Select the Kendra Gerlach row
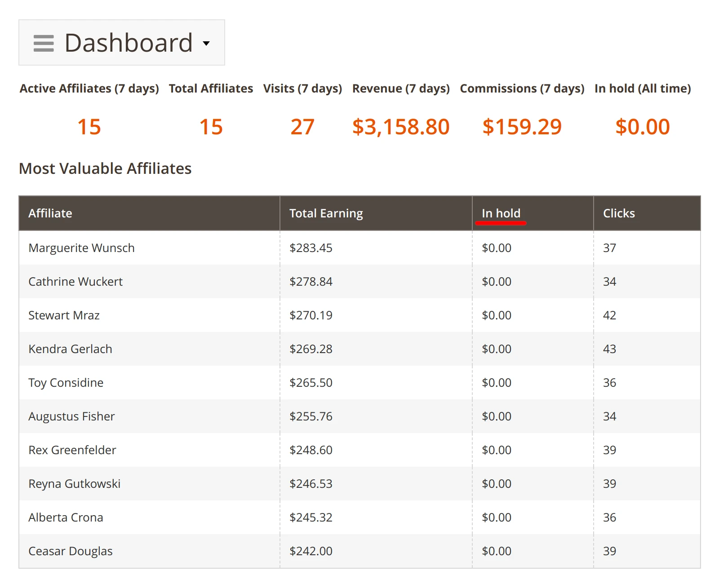Screen dimensions: 719x588 pos(70,349)
